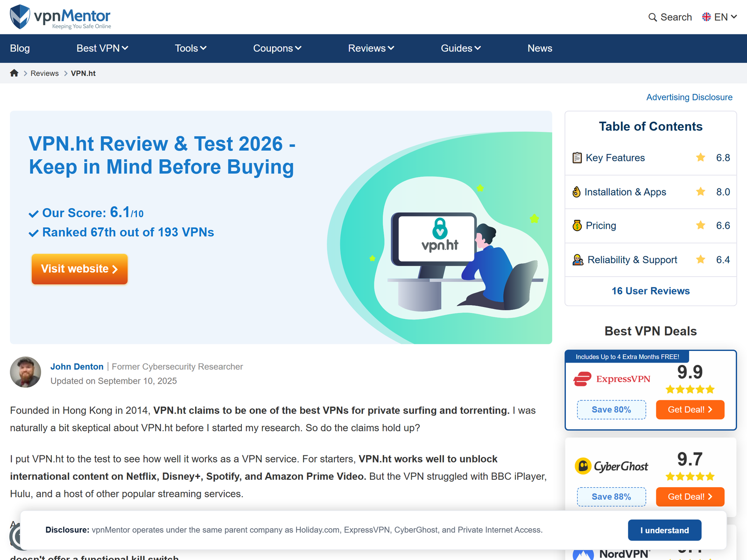
Task: Click the CyberGhost 9.7 score
Action: point(690,459)
